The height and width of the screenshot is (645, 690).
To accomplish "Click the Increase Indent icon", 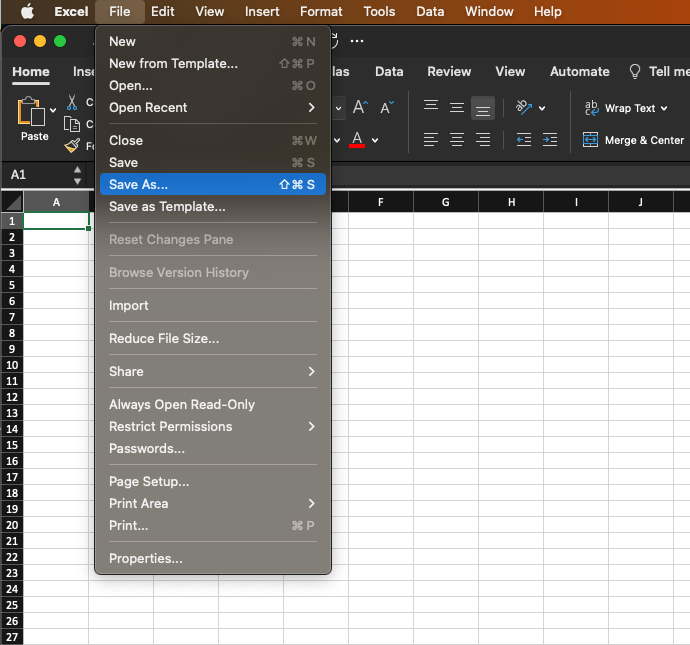I will coord(550,140).
